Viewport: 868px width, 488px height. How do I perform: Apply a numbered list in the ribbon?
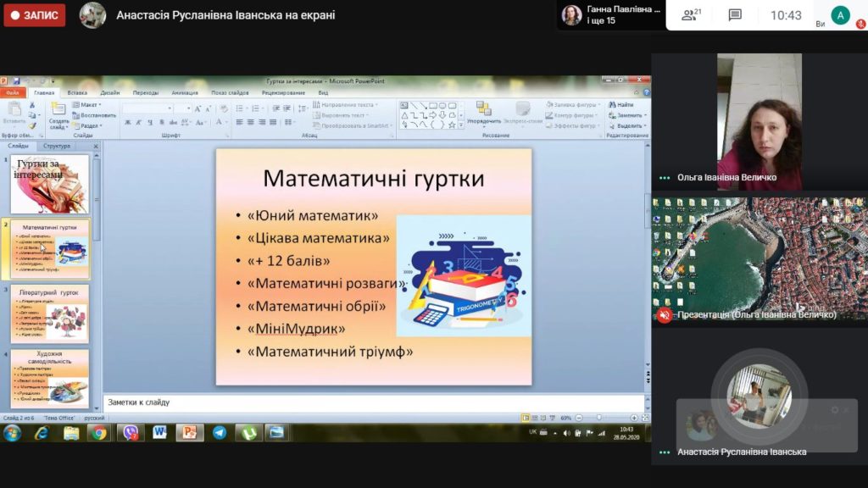point(256,108)
